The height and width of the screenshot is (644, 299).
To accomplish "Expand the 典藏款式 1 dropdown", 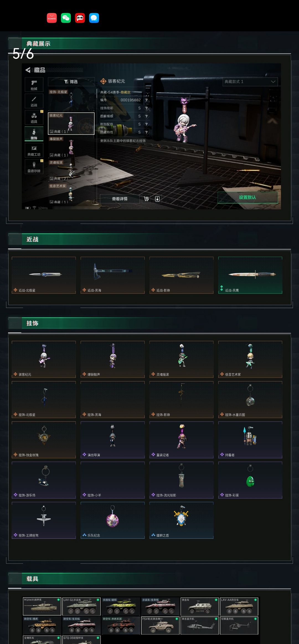I will (250, 81).
